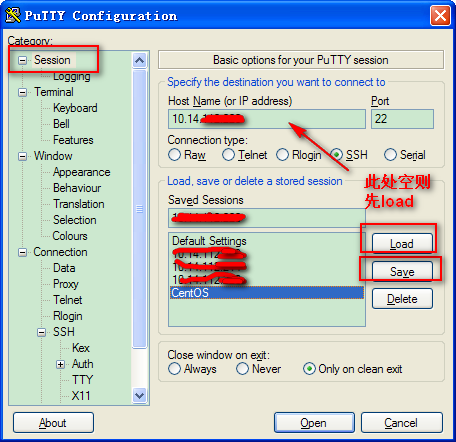Set close window on exit to Never
Viewport: 456px width, 442px height.
tap(258, 369)
